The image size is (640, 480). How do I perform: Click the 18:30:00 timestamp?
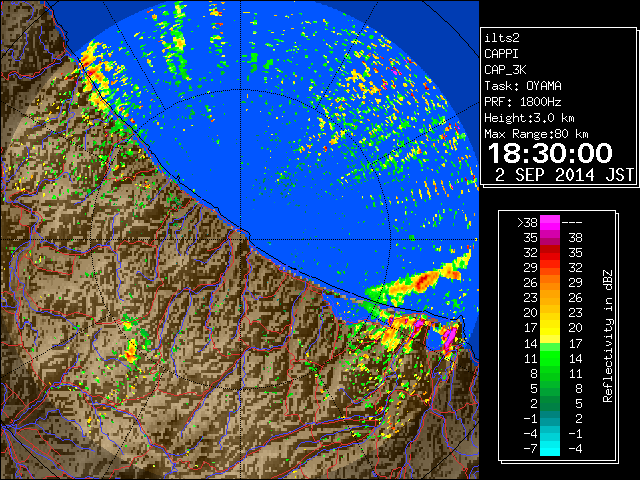[550, 153]
